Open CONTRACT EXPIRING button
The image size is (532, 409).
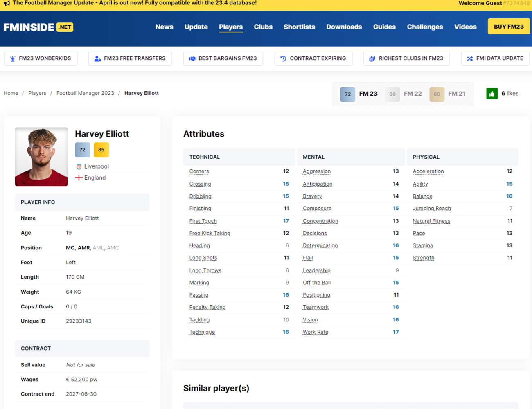313,58
